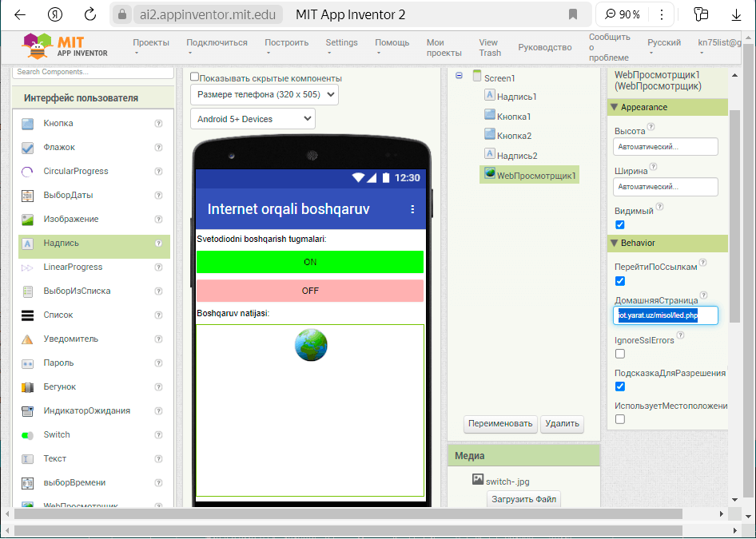Click the MIT App Inventor logo
Viewport: 756px width, 539px height.
coord(66,47)
